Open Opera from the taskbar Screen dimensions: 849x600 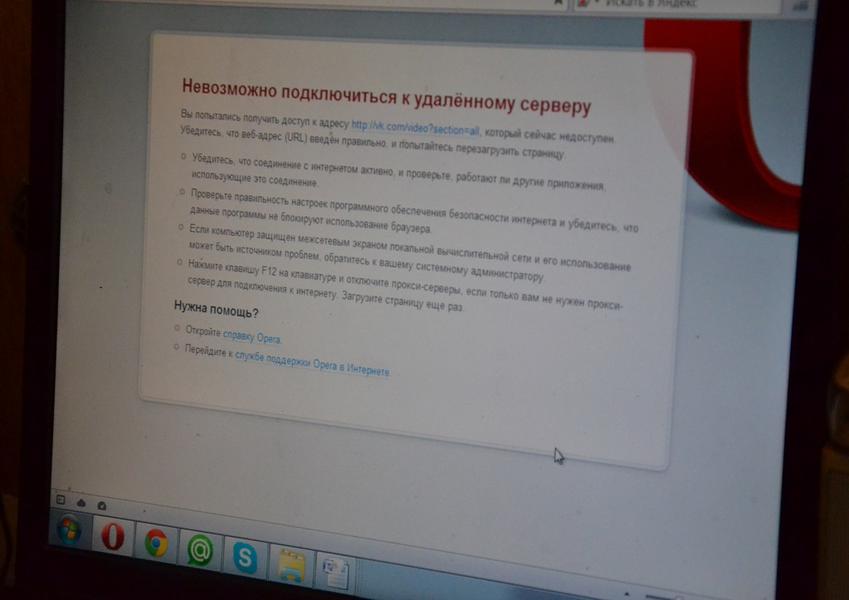tap(113, 537)
